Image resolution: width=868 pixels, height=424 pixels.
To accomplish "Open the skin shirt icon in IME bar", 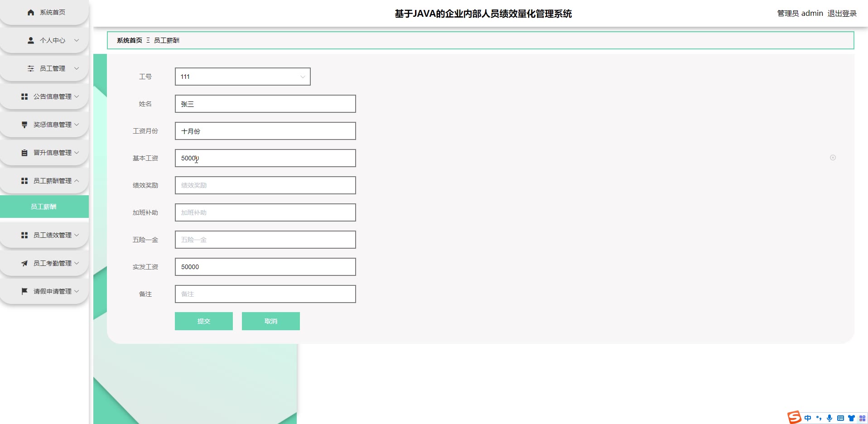I will click(851, 418).
